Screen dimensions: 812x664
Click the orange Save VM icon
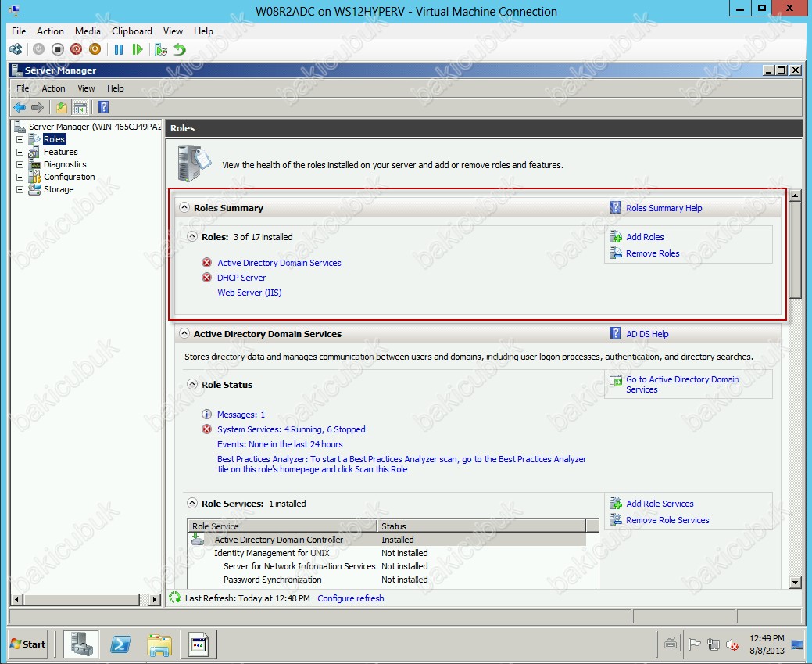pyautogui.click(x=95, y=49)
